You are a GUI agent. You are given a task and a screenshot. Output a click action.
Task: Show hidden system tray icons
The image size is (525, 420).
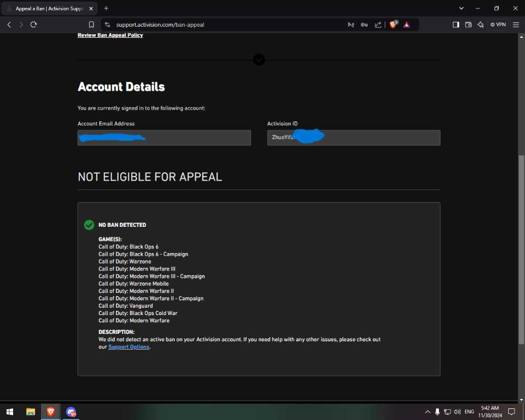tap(427, 412)
